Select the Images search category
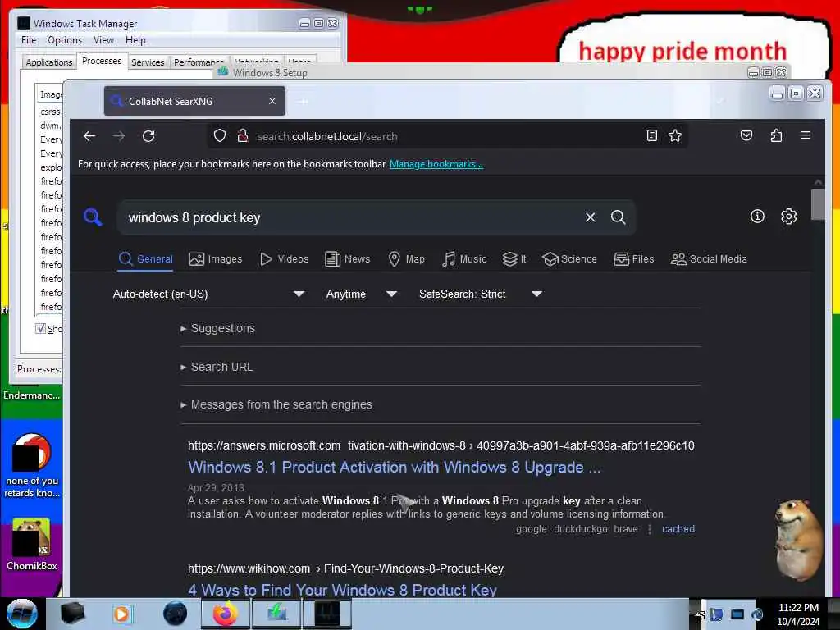The height and width of the screenshot is (630, 840). [x=216, y=259]
